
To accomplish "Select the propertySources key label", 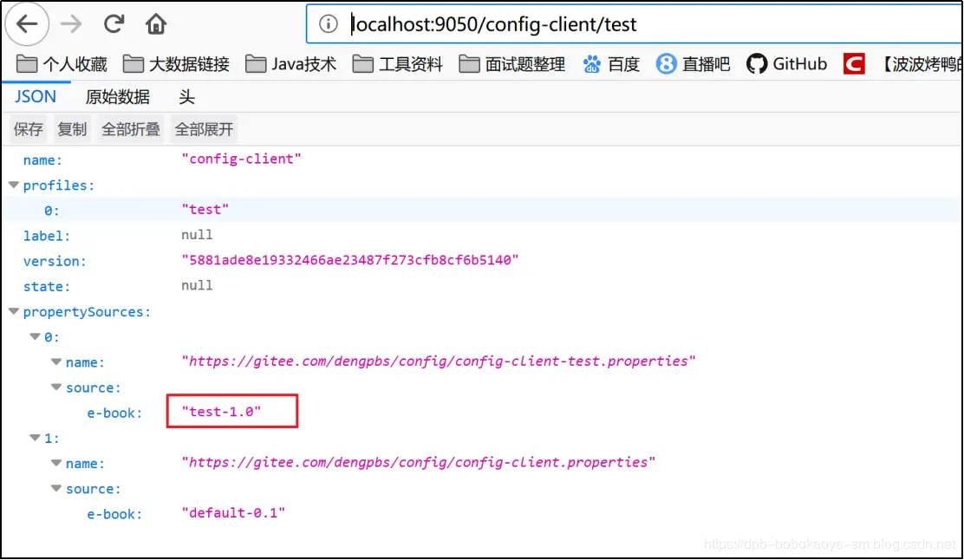I will coord(87,312).
